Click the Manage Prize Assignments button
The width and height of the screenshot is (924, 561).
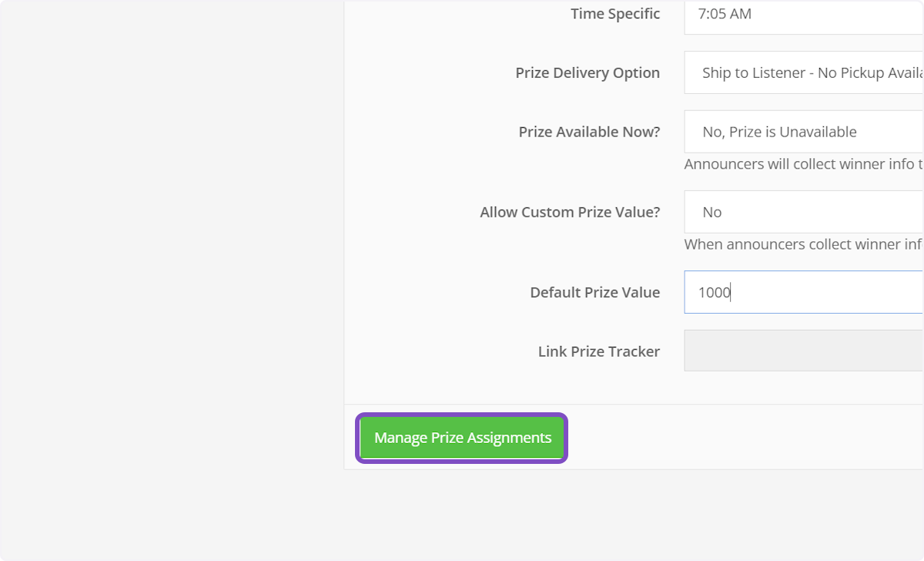point(461,437)
